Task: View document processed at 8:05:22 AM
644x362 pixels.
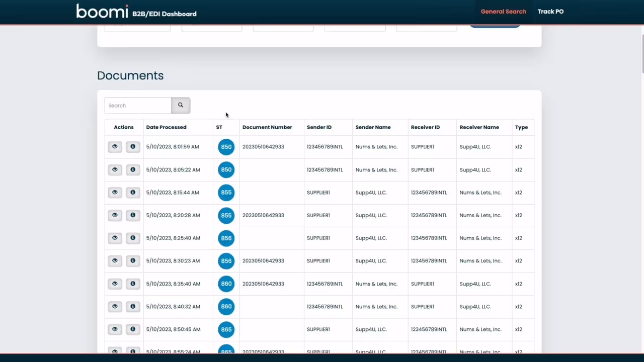Action: 115,169
